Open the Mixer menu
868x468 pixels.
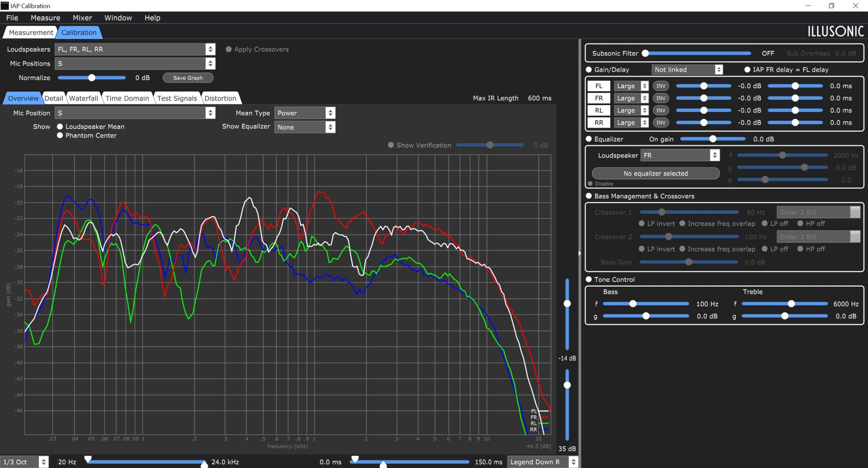coord(82,18)
